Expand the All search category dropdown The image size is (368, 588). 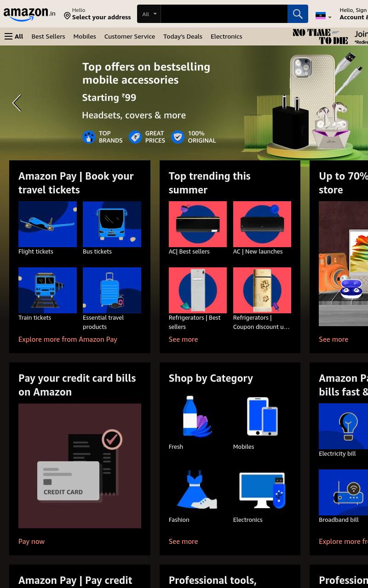pos(149,14)
